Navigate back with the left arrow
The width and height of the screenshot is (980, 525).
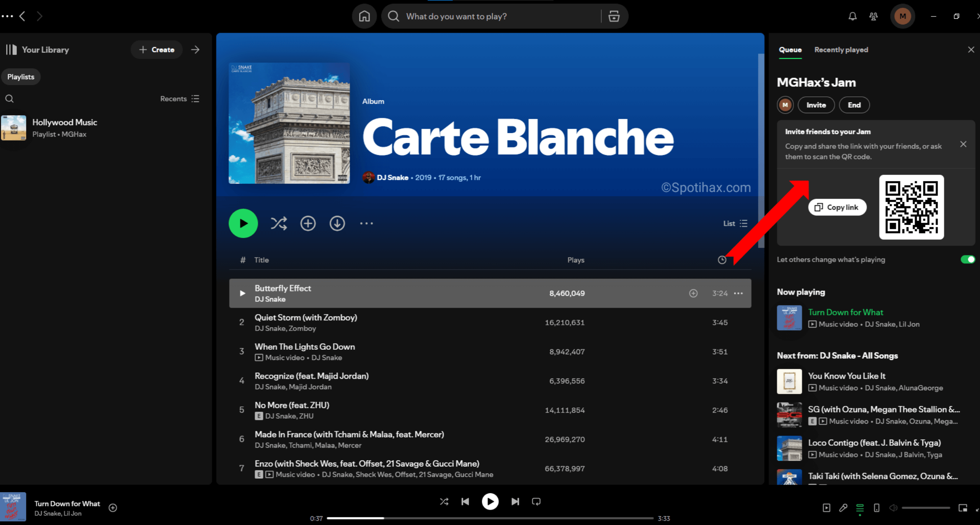tap(22, 16)
